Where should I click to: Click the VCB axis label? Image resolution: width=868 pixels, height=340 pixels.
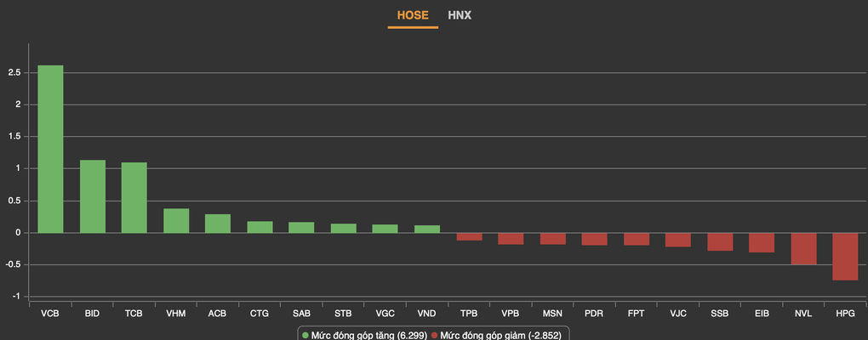tap(50, 314)
